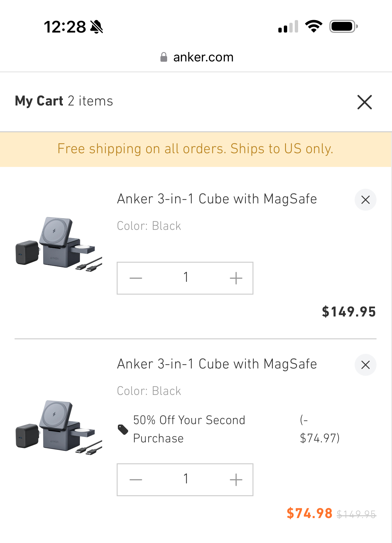This screenshot has height=543, width=392.
Task: Tap the battery status icon
Action: pos(343,26)
